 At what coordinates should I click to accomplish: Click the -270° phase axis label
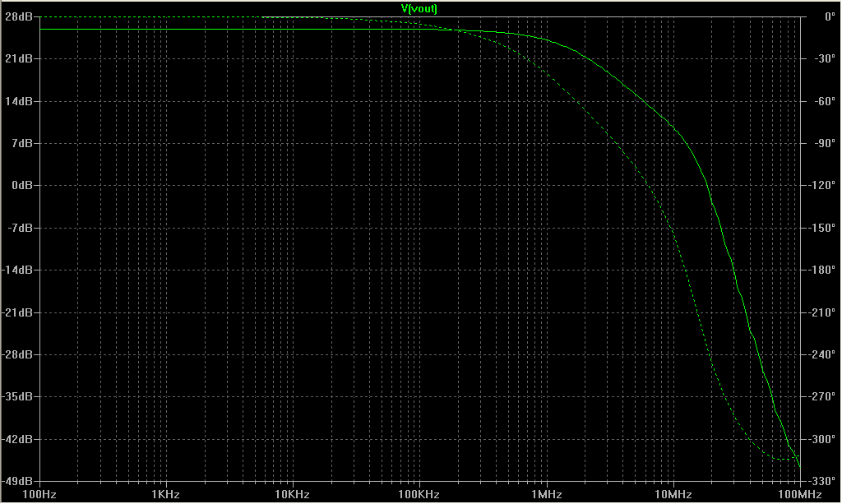(x=822, y=396)
